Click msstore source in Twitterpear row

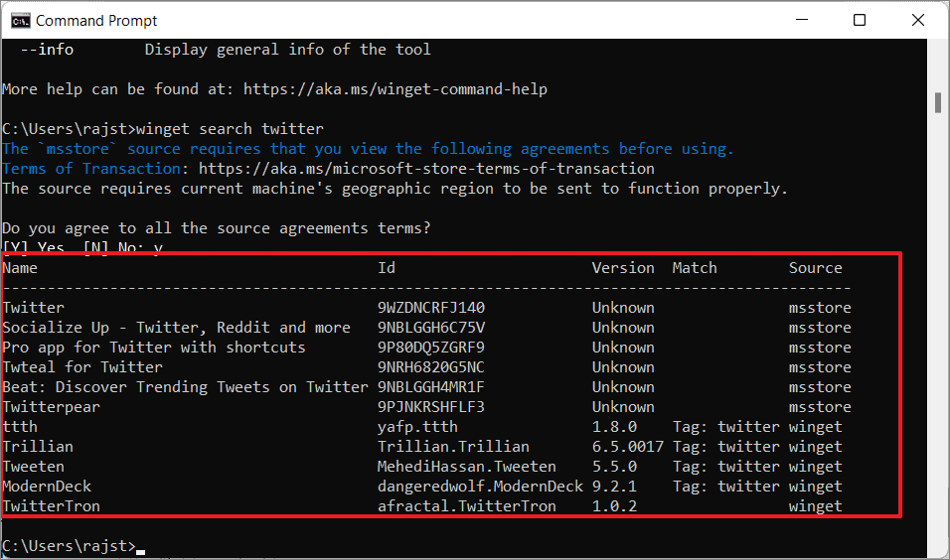[820, 407]
